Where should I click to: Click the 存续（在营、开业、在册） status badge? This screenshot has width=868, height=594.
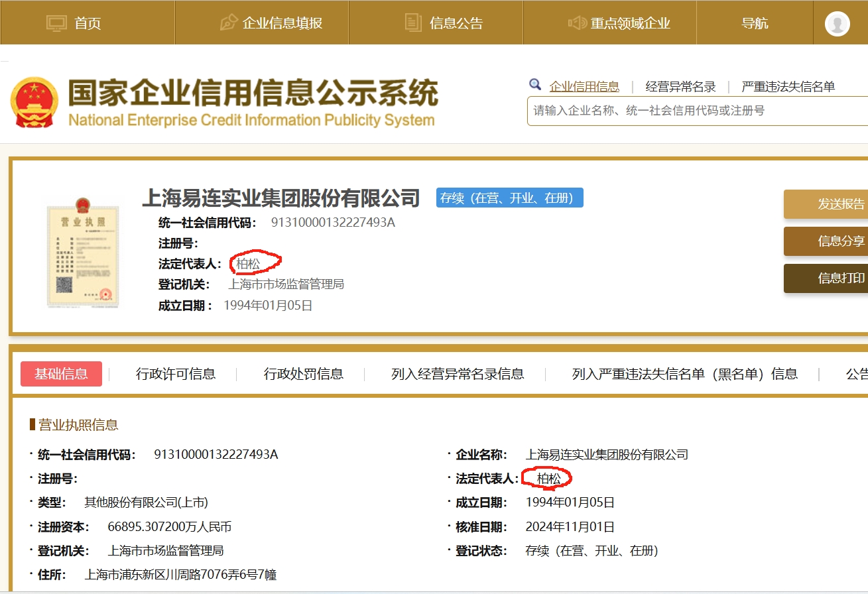(x=510, y=198)
